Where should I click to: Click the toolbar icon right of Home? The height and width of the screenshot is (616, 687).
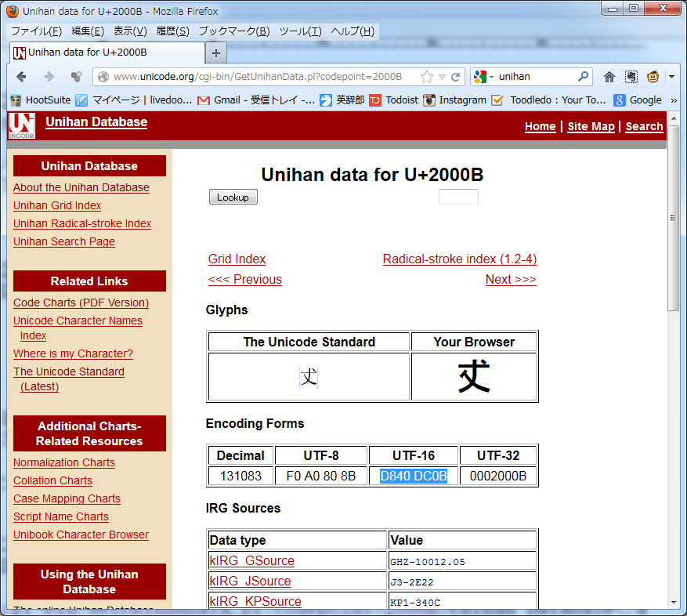click(631, 77)
